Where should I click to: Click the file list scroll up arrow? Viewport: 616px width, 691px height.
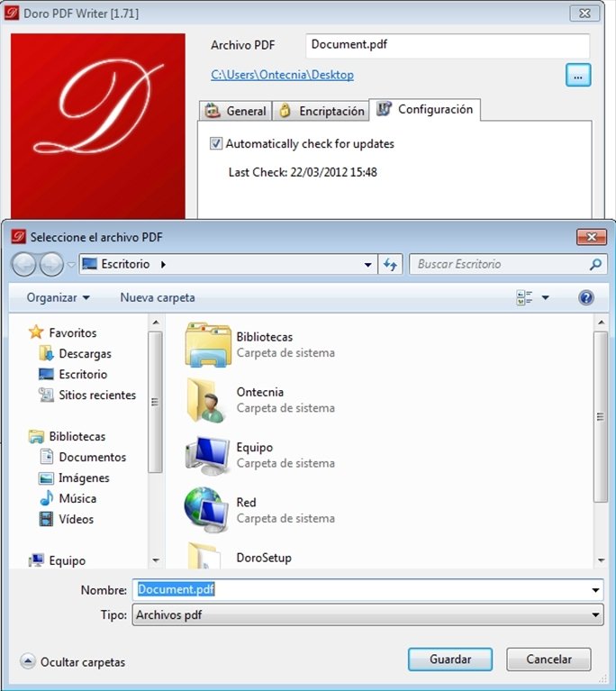tap(601, 323)
